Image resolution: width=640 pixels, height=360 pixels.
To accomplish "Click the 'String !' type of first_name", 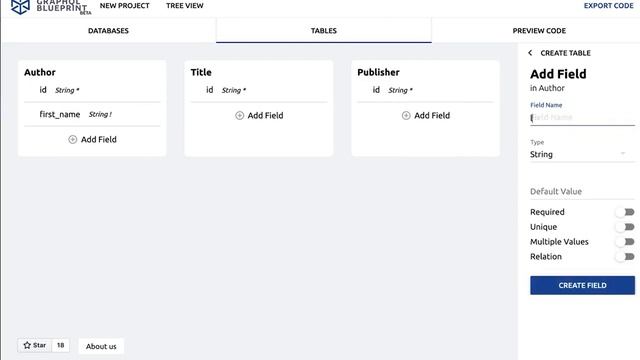I will [100, 114].
